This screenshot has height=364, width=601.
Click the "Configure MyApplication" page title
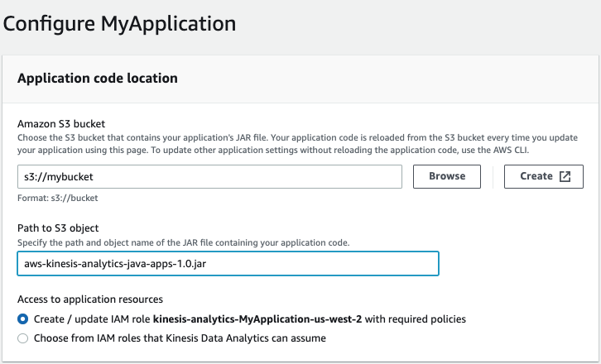[119, 23]
